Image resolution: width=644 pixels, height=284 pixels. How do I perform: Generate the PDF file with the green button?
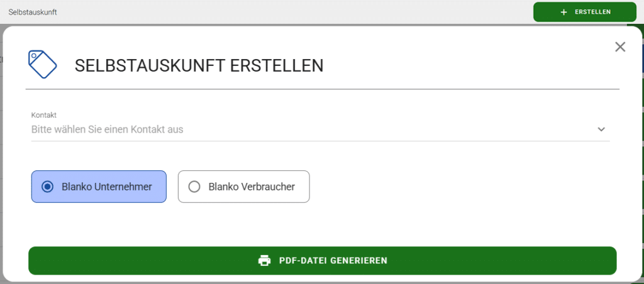click(323, 261)
